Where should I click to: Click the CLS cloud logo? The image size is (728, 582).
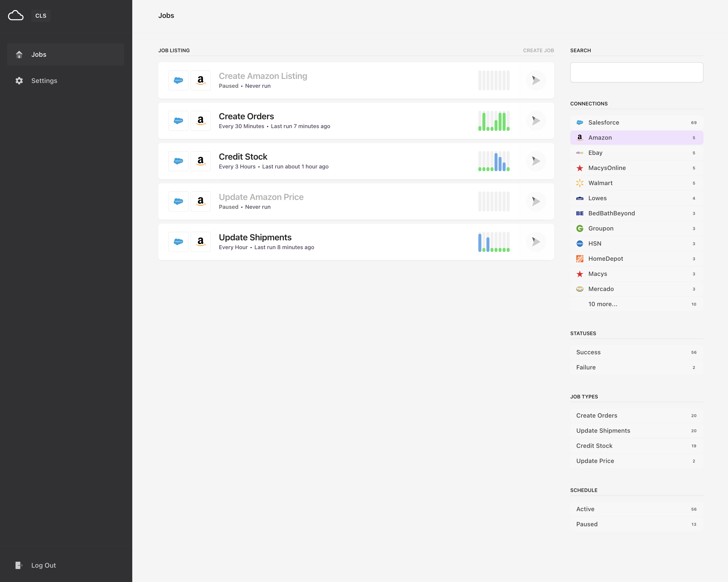16,16
